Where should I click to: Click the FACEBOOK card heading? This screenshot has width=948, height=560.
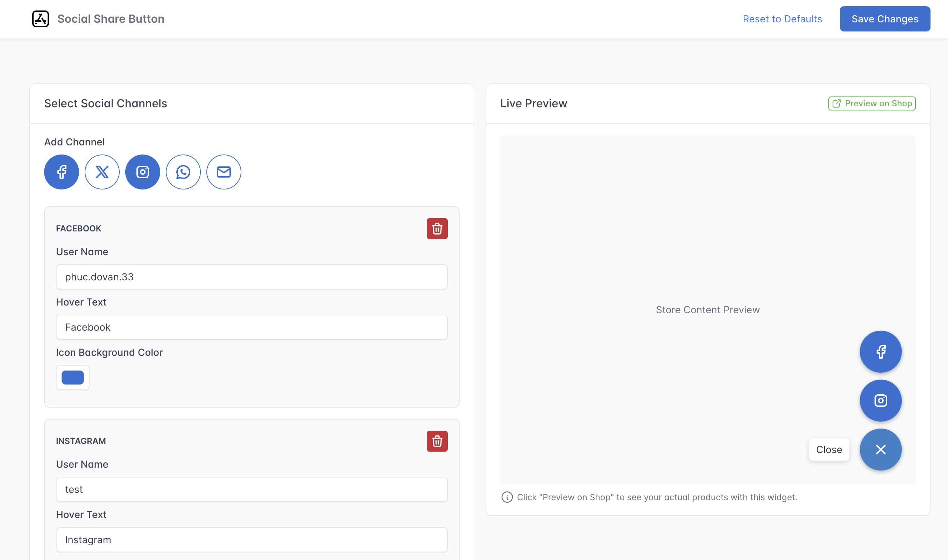pyautogui.click(x=78, y=229)
